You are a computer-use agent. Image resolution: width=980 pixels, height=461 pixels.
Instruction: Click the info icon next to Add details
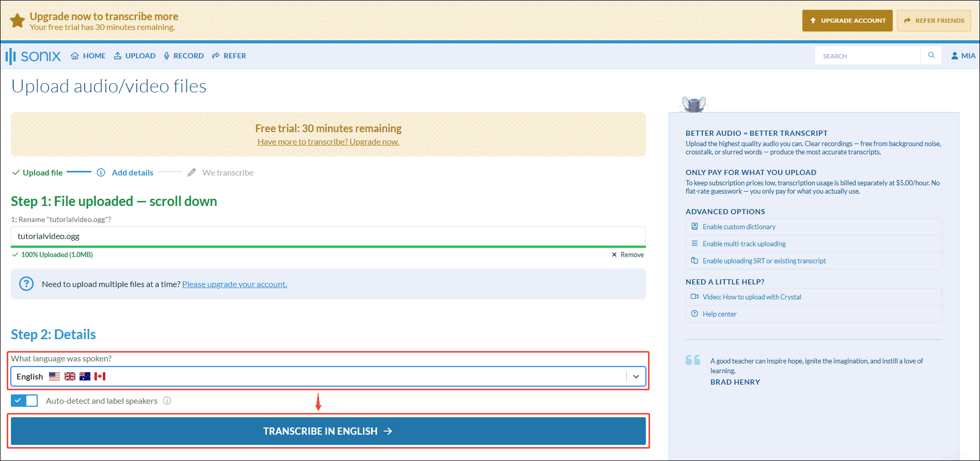pyautogui.click(x=101, y=172)
